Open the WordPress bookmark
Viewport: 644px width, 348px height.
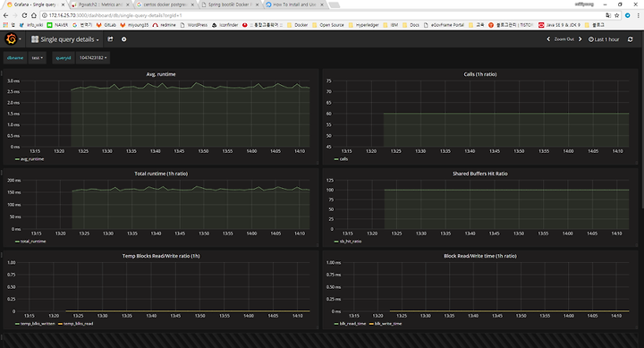tap(194, 25)
